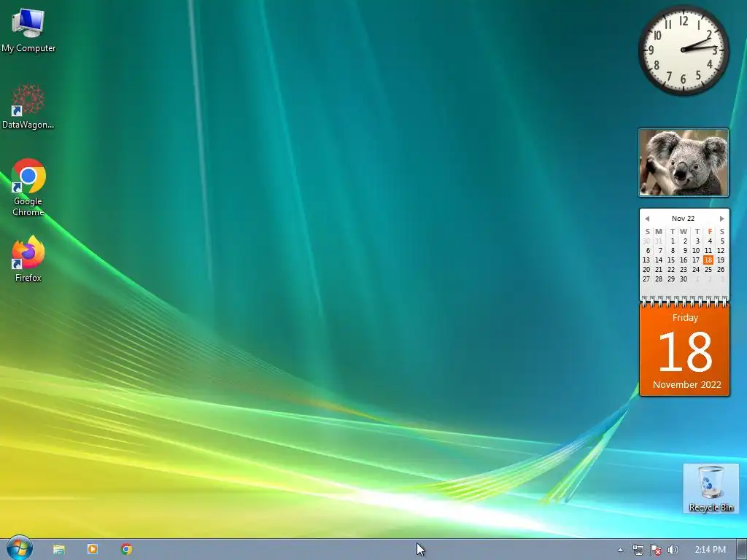Select the DataWagon desktop shortcut
Viewport: 747px width, 560px height.
point(28,107)
